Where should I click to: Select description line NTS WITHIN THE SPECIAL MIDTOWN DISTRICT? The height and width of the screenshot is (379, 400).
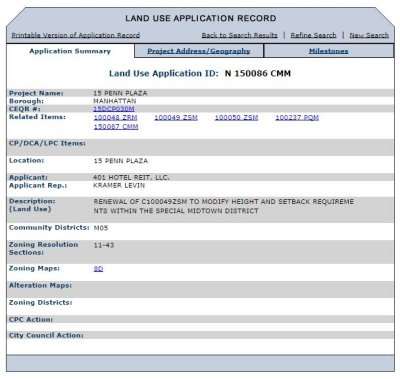click(x=176, y=211)
